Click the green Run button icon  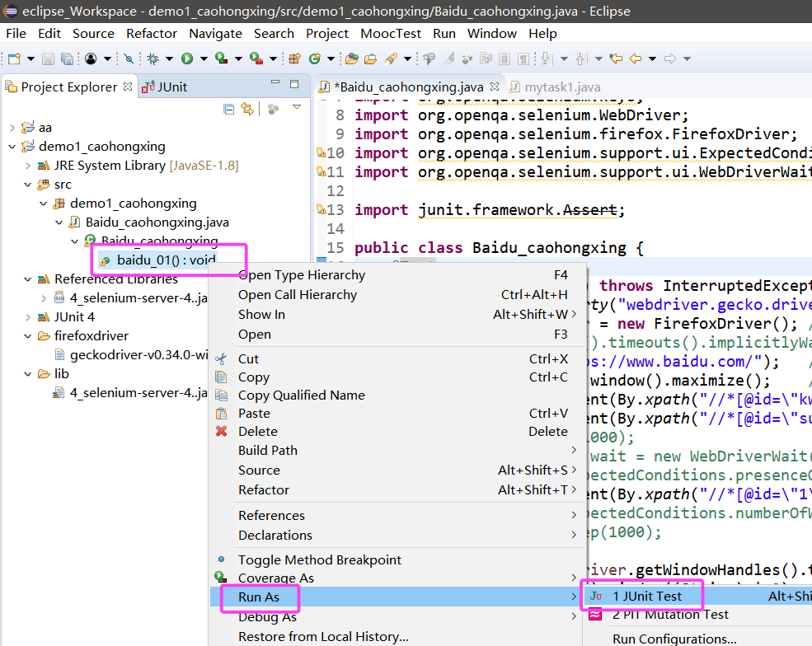point(187,59)
